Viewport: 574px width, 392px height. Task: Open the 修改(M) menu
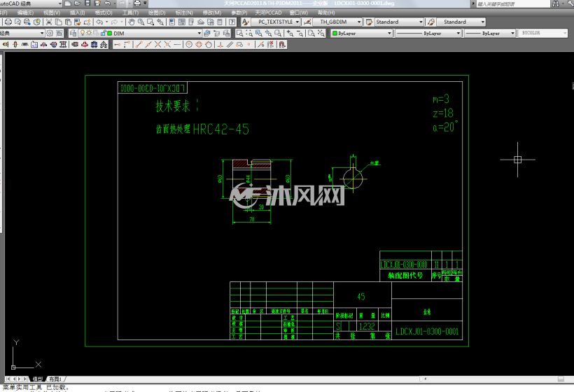click(x=212, y=13)
